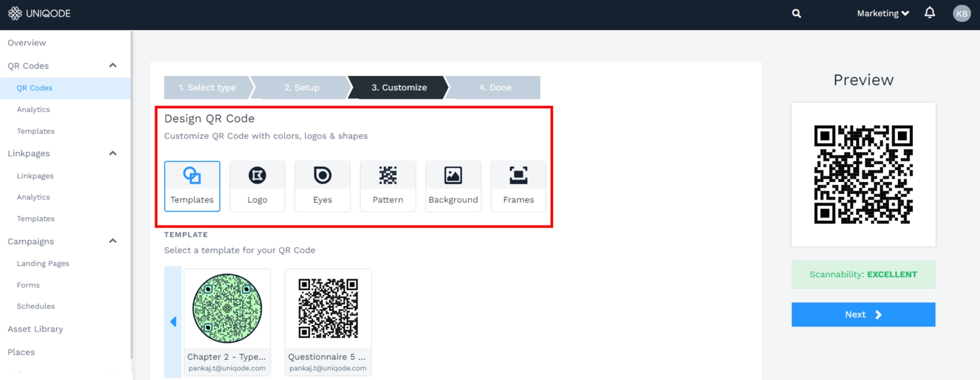The width and height of the screenshot is (980, 380).
Task: Open the Pattern customization option
Action: click(388, 186)
